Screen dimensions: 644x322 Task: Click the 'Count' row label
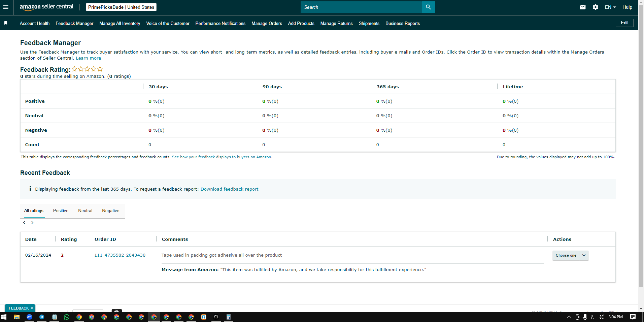pyautogui.click(x=32, y=145)
